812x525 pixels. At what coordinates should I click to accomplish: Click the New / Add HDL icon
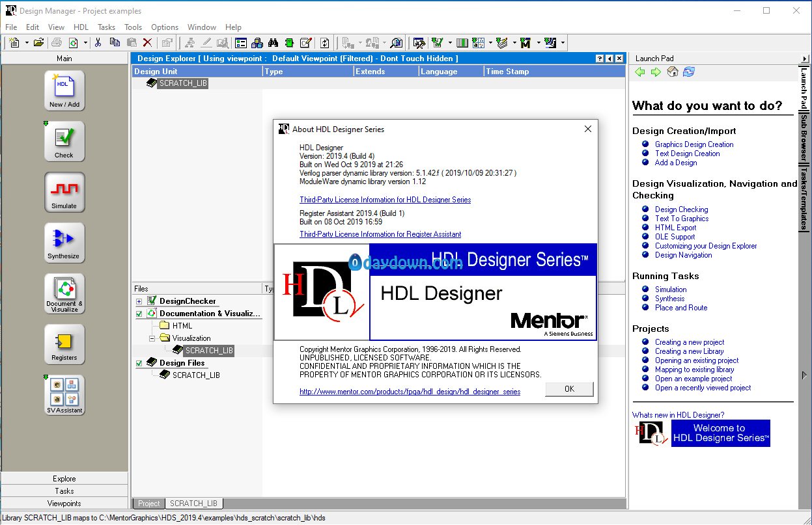pos(64,90)
